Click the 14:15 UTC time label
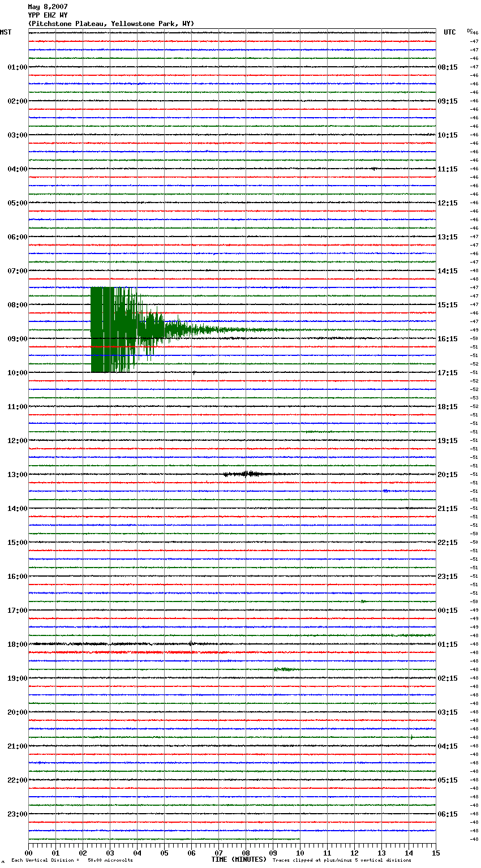The height and width of the screenshot is (868, 481). tap(448, 271)
